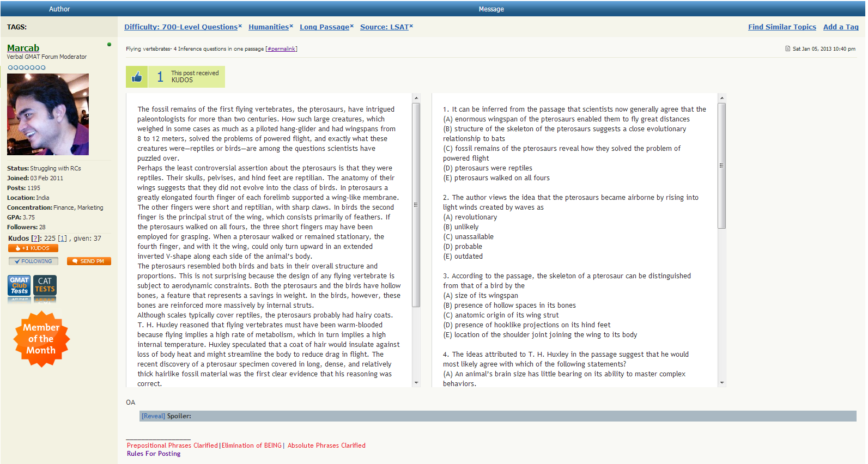Screen dimensions: 868x464
Task: Click Find Similar Topics link
Action: [782, 27]
